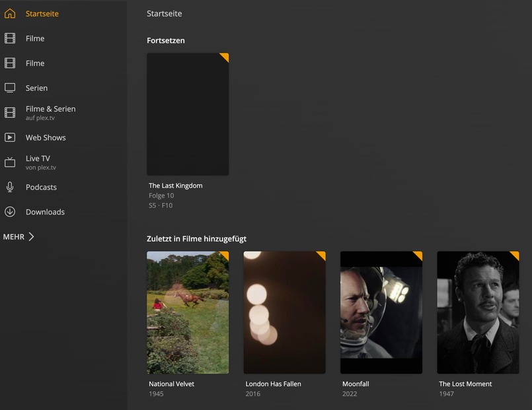Open the first Filme library label
Viewport: 532px width, 410px height.
[35, 39]
